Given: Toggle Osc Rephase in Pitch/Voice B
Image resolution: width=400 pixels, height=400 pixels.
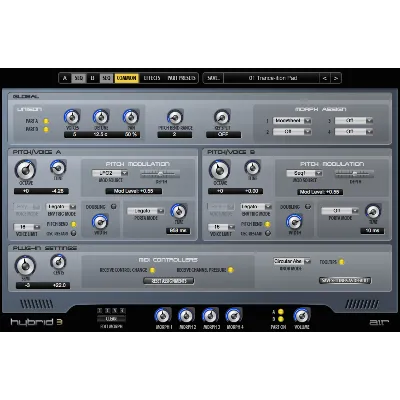Looking at the screenshot, I should click(268, 233).
